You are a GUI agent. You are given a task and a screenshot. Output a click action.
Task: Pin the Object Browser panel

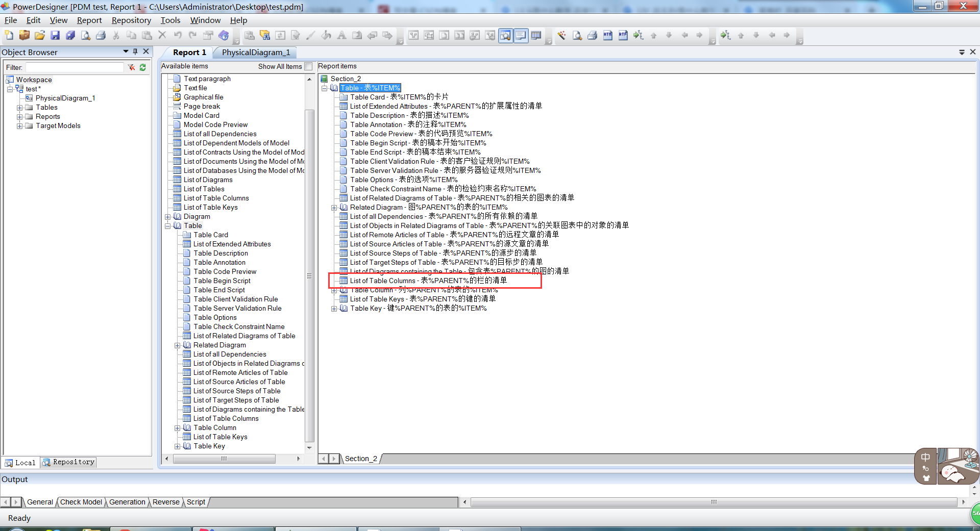click(135, 52)
